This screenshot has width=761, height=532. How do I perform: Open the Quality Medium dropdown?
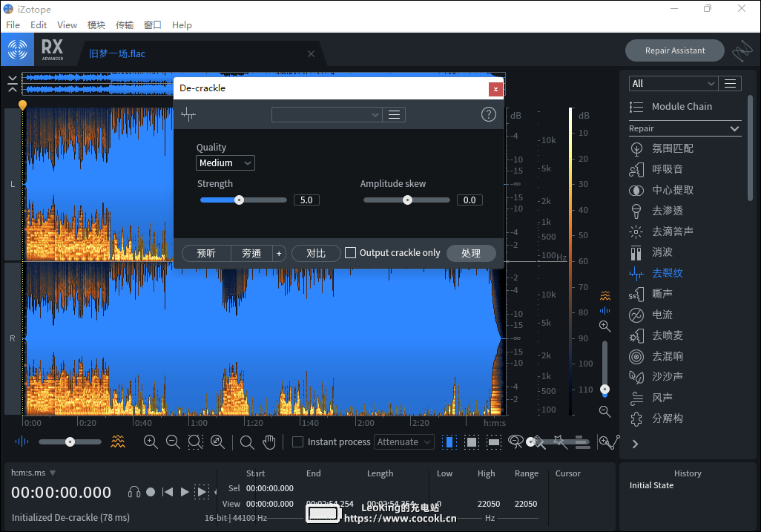(x=225, y=163)
